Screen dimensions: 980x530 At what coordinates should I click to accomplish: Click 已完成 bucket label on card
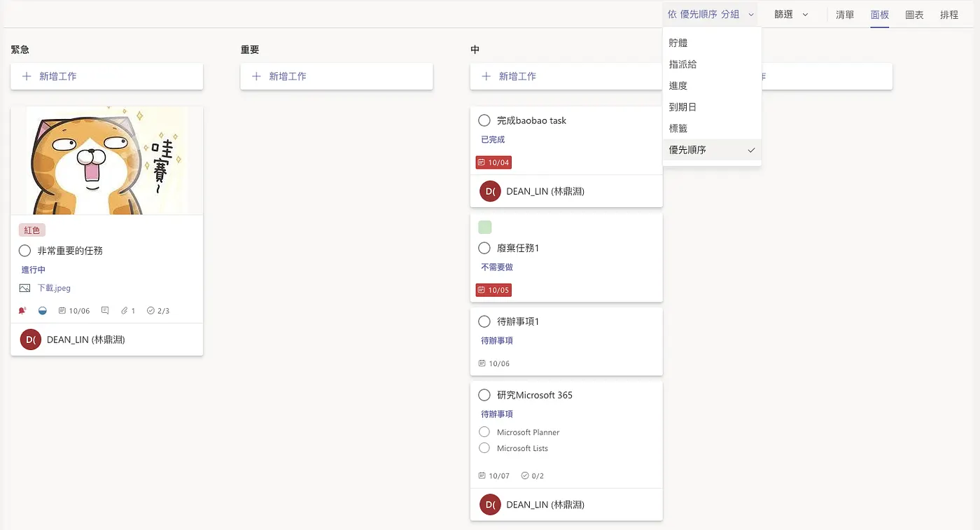coord(493,139)
